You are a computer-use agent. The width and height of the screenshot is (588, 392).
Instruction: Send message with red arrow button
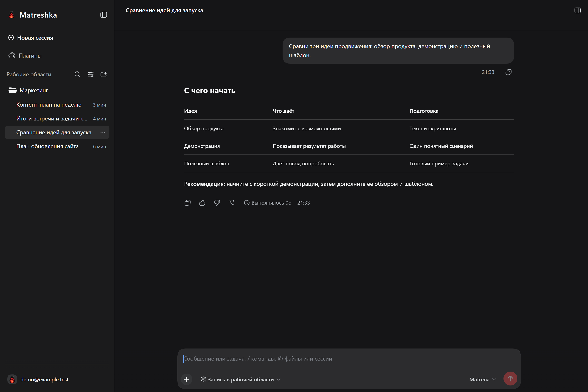510,379
